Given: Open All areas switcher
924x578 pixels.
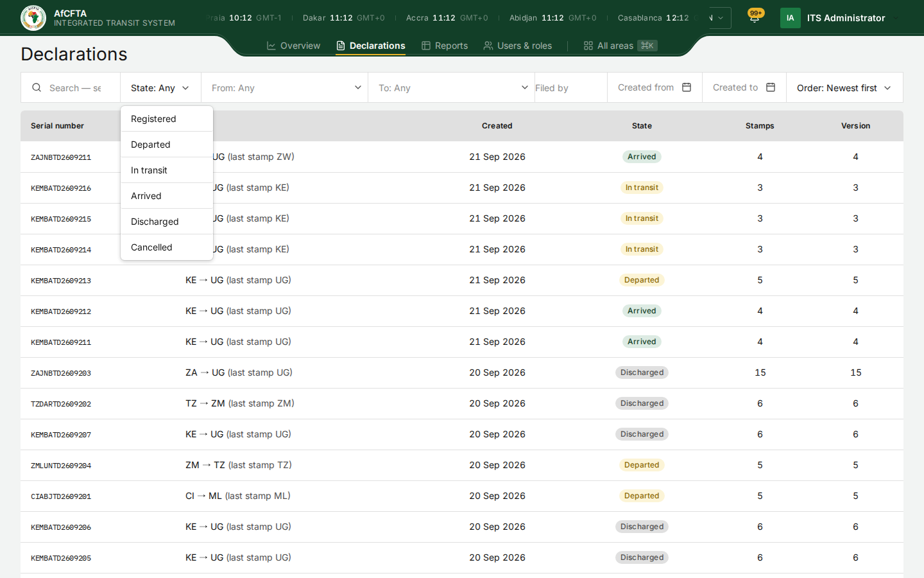Looking at the screenshot, I should coord(620,46).
